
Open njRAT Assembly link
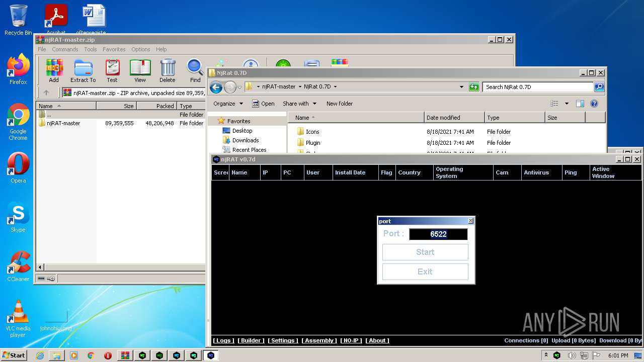(x=319, y=340)
